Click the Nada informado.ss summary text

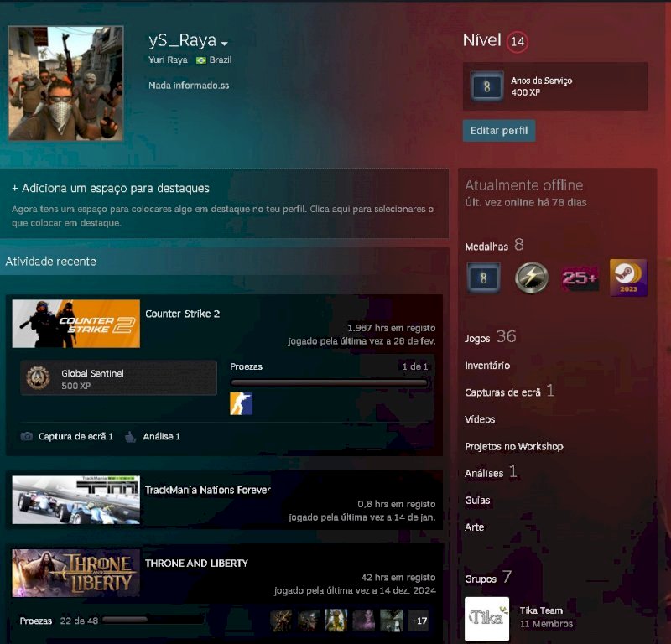pos(189,86)
